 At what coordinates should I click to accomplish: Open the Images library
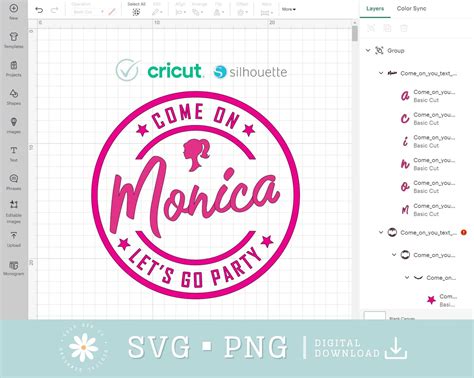point(14,125)
